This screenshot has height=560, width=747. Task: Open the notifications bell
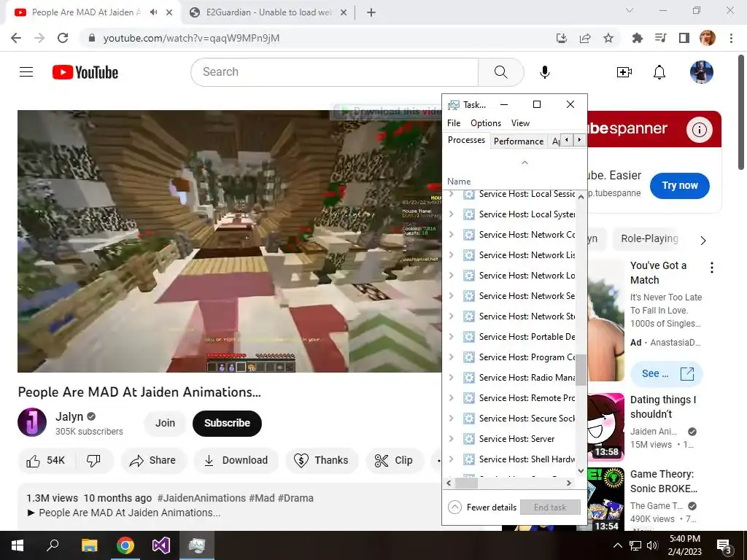[x=659, y=72]
